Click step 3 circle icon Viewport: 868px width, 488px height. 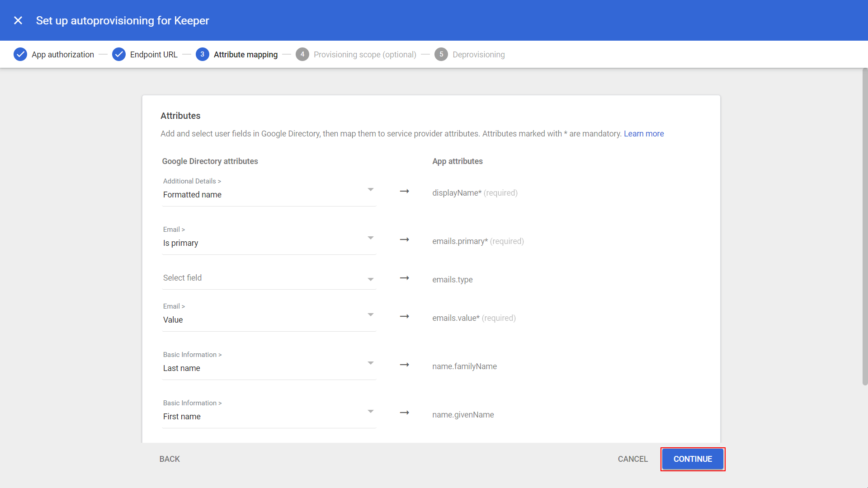point(203,54)
